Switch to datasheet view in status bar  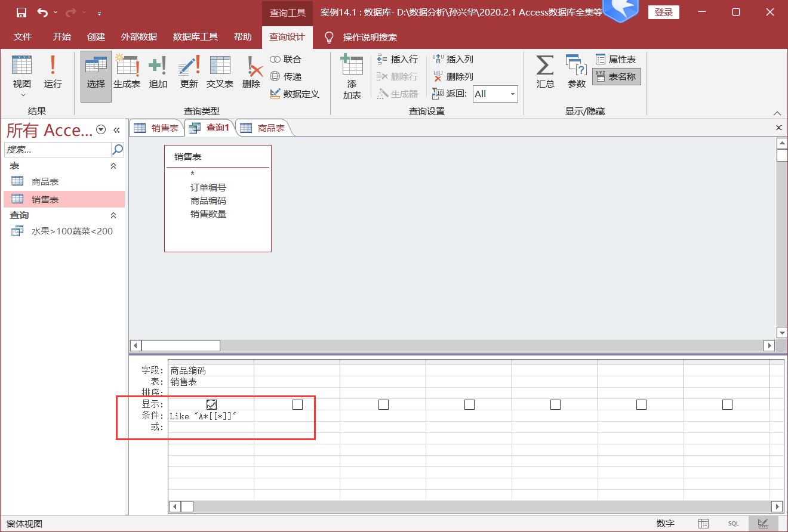click(704, 524)
